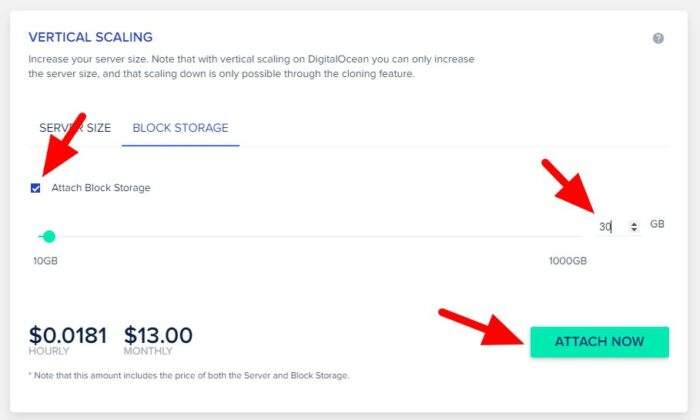Switch to the Server Size tab
The height and width of the screenshot is (420, 700).
click(75, 128)
